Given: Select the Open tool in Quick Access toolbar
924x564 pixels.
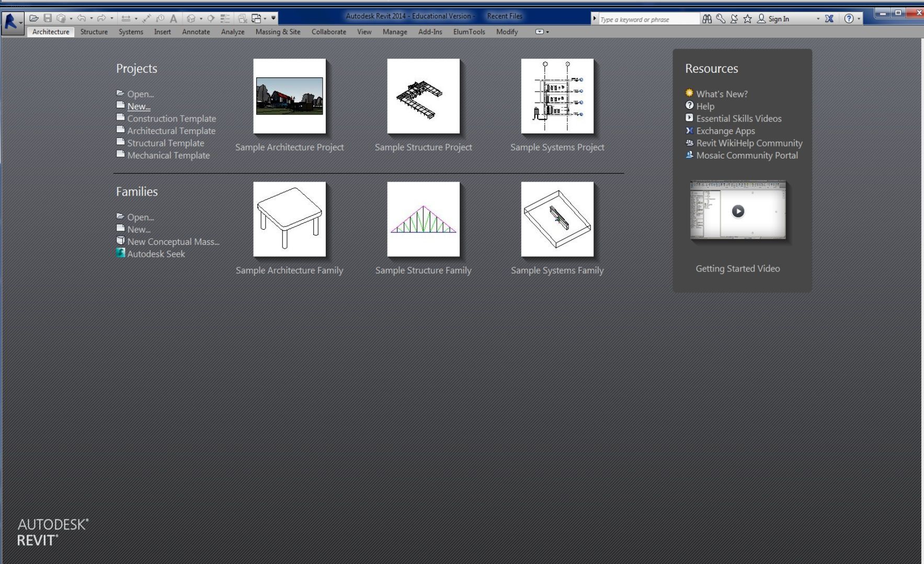Looking at the screenshot, I should [35, 17].
